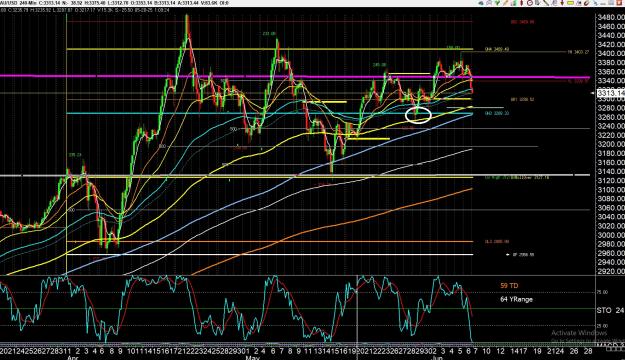
Task: Click the current price tag 3313.14
Action: point(611,93)
